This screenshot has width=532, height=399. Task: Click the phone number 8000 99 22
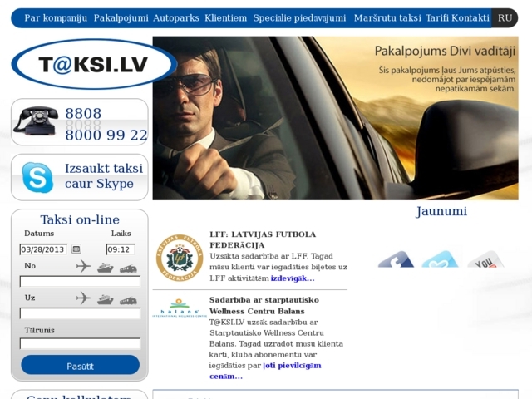point(106,135)
